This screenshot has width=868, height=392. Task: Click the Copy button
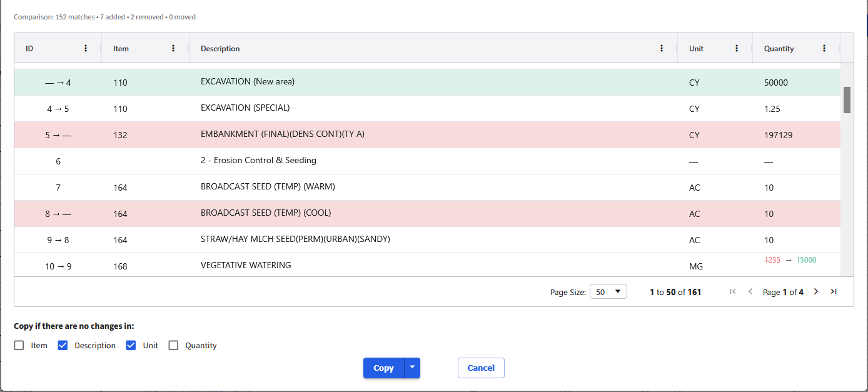tap(383, 368)
